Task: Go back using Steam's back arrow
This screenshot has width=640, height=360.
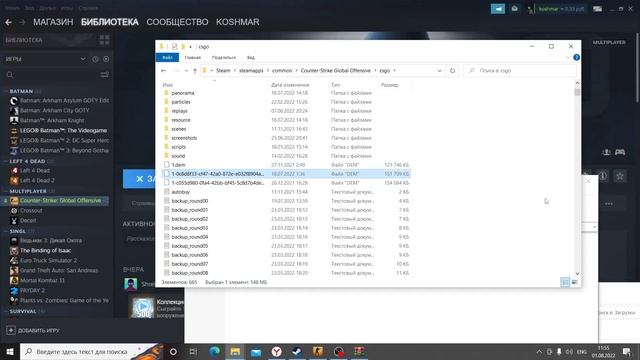Action: coord(8,22)
